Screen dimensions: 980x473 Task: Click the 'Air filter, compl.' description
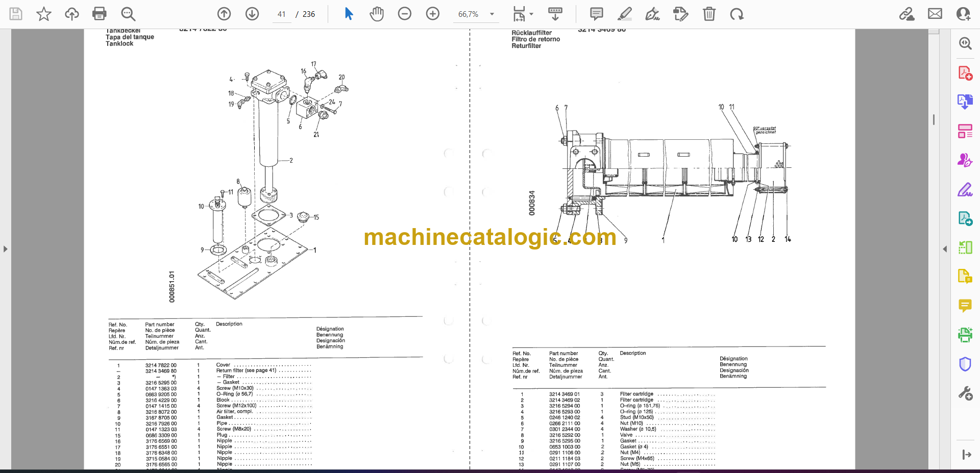click(235, 412)
